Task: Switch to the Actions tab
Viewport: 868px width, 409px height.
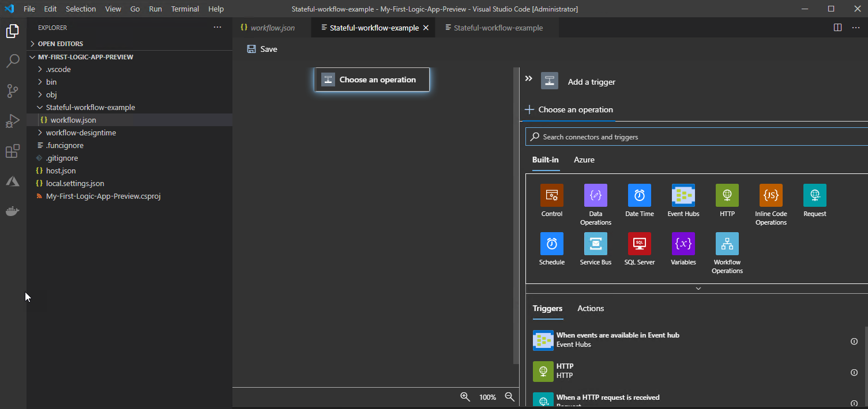Action: (x=591, y=308)
